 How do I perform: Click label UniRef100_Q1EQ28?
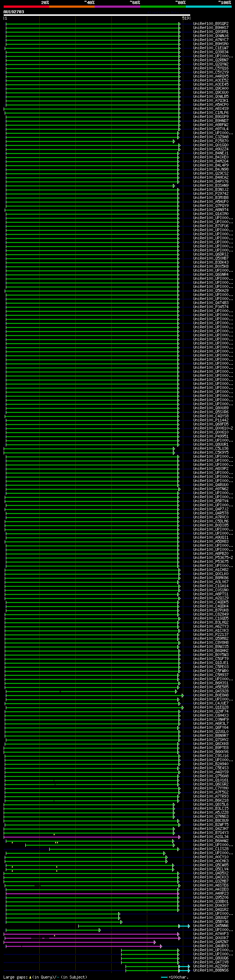(x=211, y=707)
